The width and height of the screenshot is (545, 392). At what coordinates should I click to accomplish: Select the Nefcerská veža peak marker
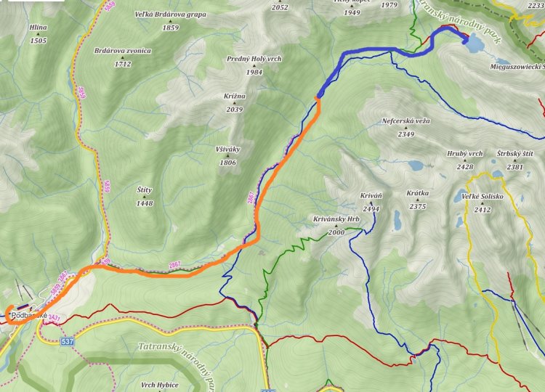406,128
